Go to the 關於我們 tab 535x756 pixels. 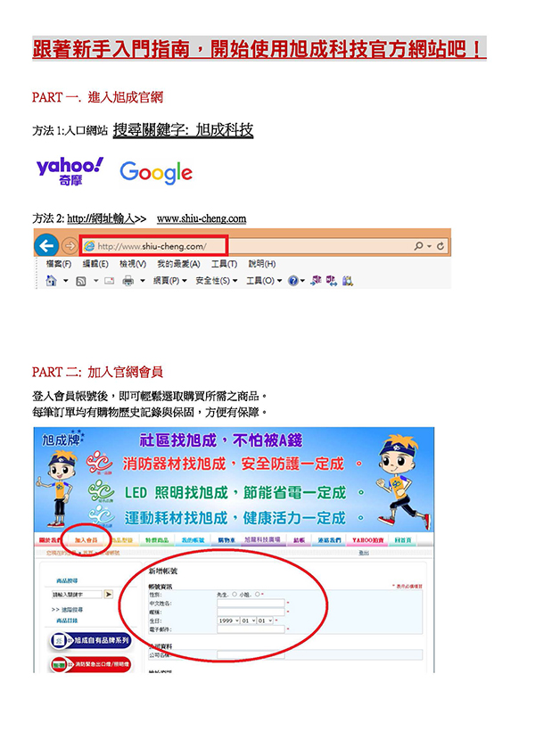click(50, 540)
